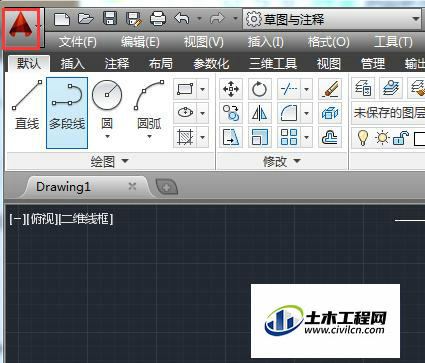Open the Array tool dropdown arrow
The image size is (425, 363).
click(x=306, y=137)
